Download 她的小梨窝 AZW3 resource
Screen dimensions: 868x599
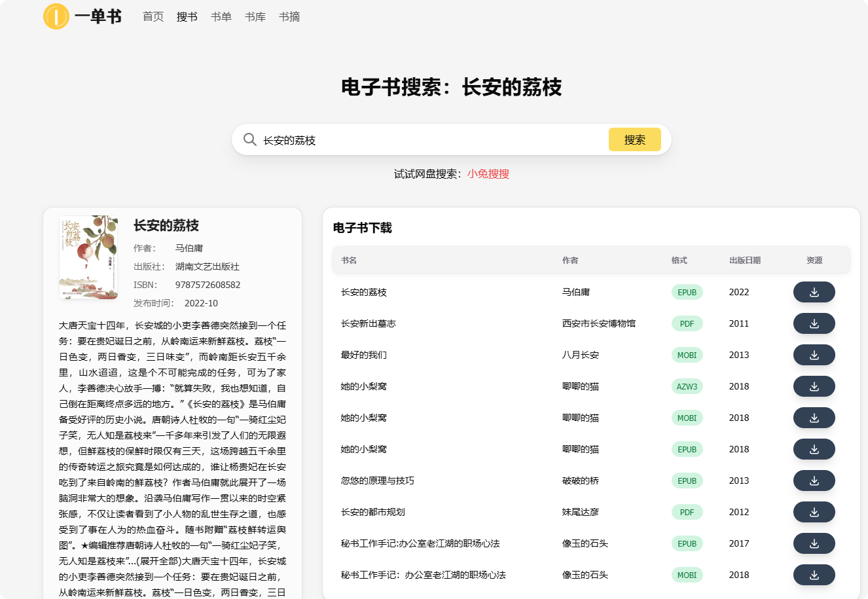[x=814, y=386]
